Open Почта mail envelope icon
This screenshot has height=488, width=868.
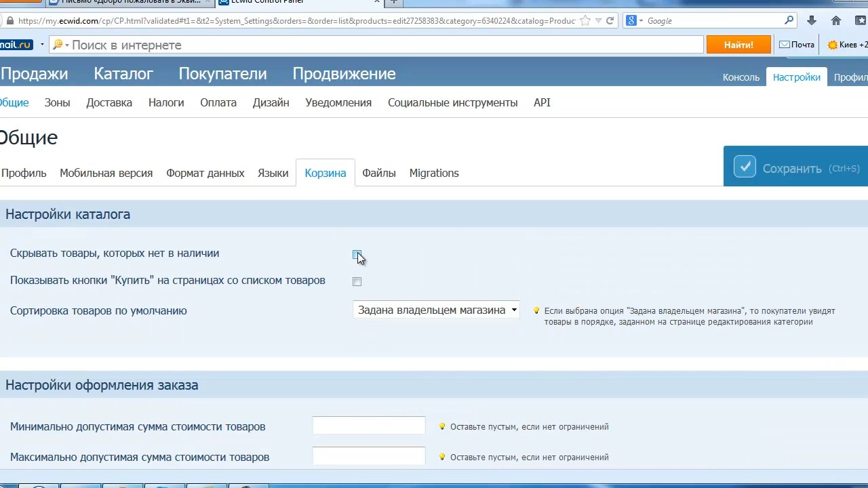click(x=785, y=45)
